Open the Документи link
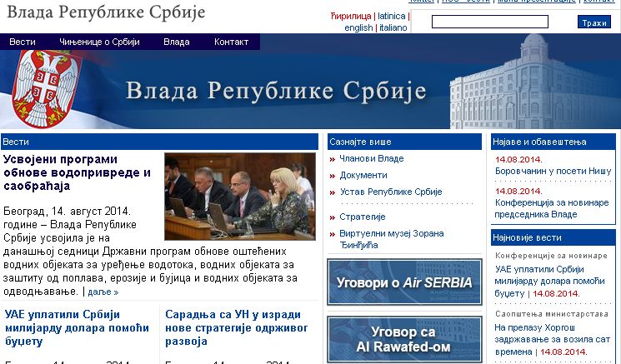The height and width of the screenshot is (364, 621). coord(363,175)
